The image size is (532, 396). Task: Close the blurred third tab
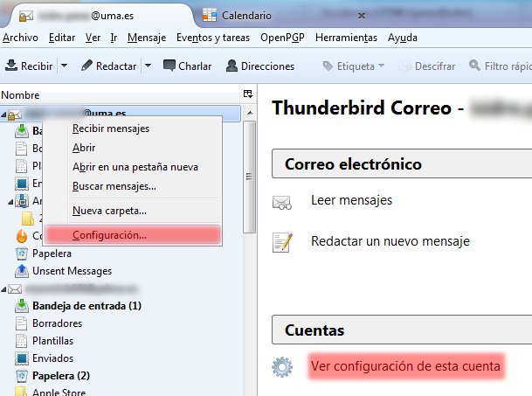(x=362, y=15)
